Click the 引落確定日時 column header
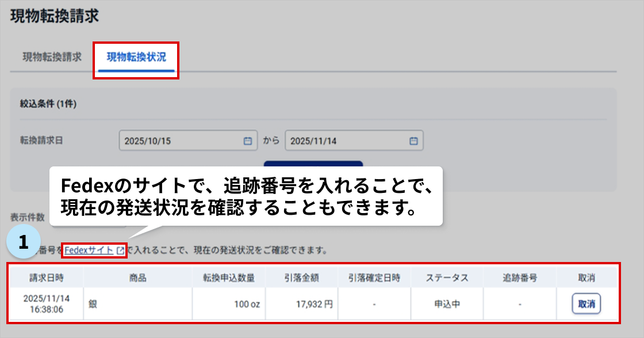 coord(374,278)
